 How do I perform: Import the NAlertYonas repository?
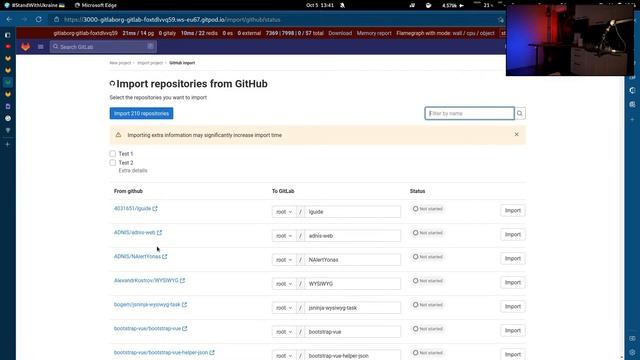(513, 259)
